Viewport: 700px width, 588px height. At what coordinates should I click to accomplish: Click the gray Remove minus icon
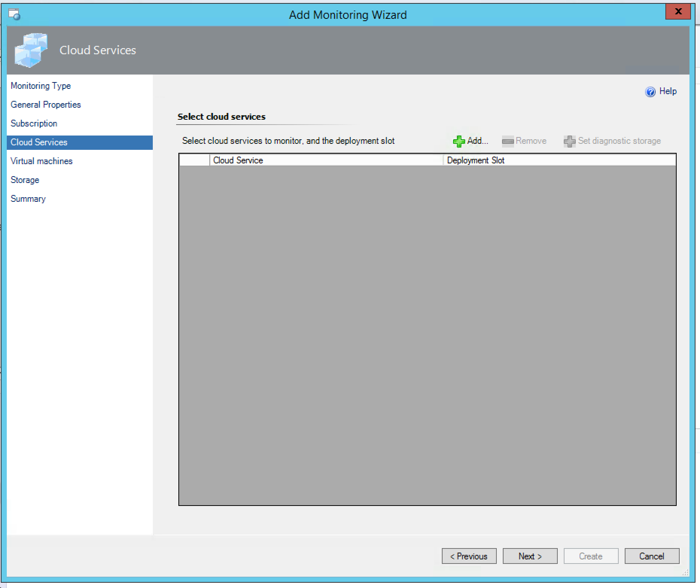(x=508, y=141)
